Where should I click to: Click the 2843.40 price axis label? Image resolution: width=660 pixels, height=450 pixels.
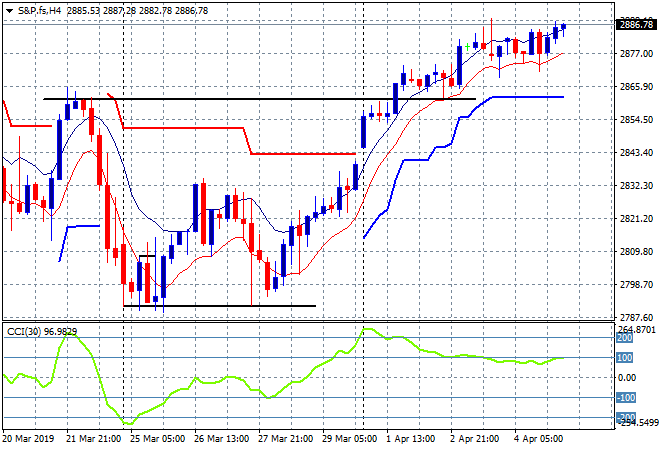[637, 152]
